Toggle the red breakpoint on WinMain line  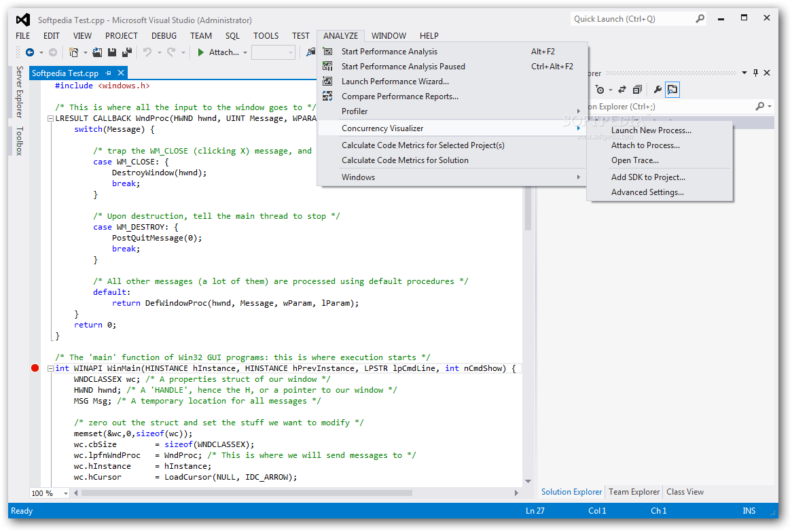click(x=35, y=368)
